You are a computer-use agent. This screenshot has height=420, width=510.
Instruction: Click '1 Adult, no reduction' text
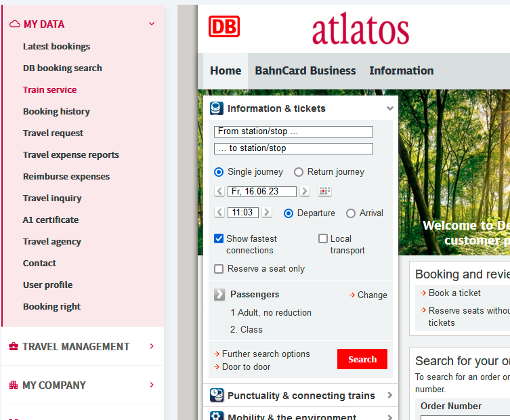tap(271, 313)
